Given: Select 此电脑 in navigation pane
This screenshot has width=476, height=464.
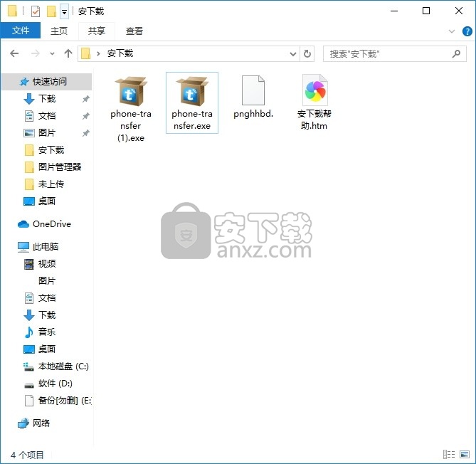Looking at the screenshot, I should coord(46,246).
